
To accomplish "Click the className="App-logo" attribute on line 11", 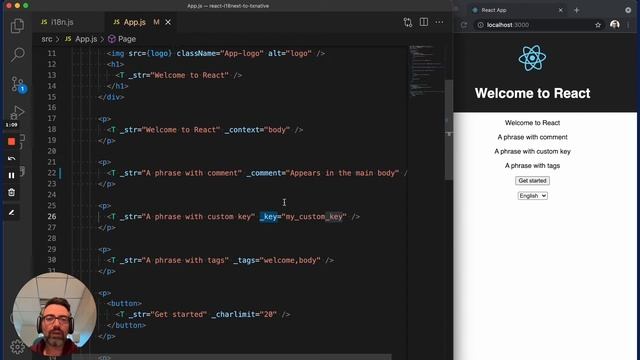I will (x=220, y=53).
